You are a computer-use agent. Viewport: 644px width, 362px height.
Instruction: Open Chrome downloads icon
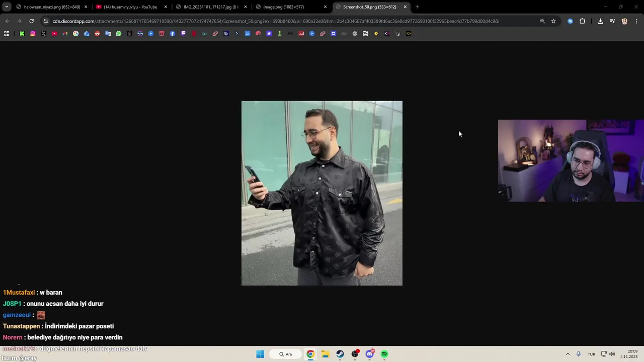tap(600, 21)
